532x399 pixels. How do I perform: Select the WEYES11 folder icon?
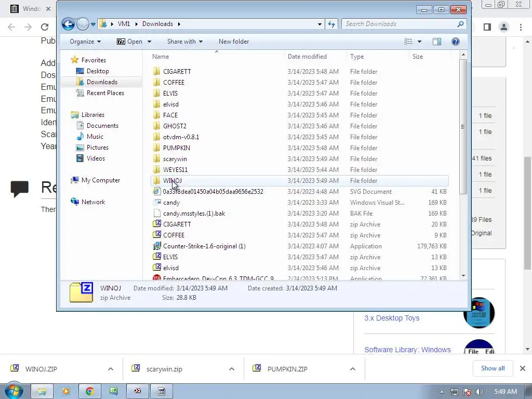(x=156, y=170)
